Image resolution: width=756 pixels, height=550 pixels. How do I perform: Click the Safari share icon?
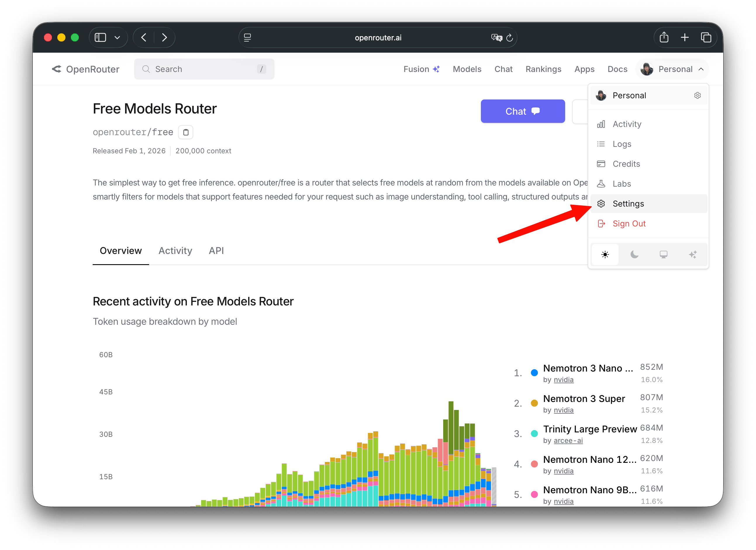[x=664, y=37]
